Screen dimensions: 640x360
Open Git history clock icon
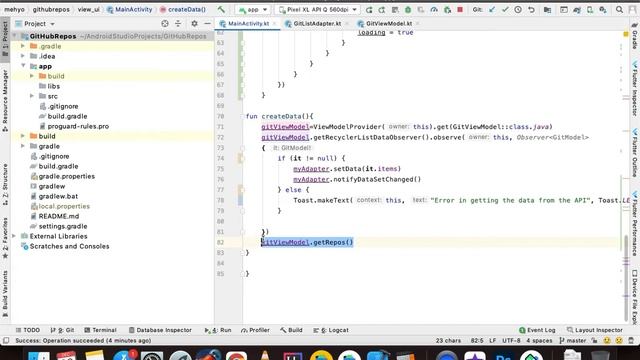pos(518,9)
